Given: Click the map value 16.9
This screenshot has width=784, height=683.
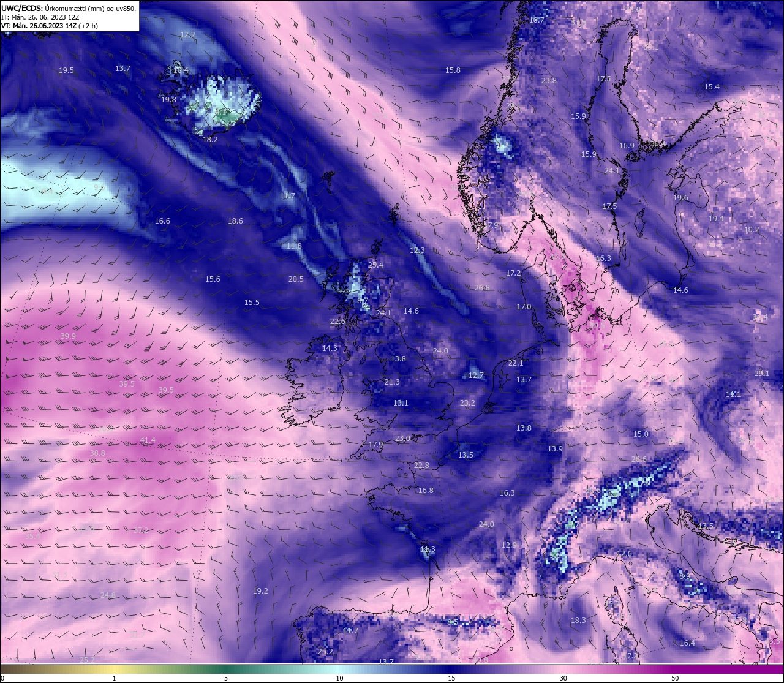Looking at the screenshot, I should coord(627,146).
